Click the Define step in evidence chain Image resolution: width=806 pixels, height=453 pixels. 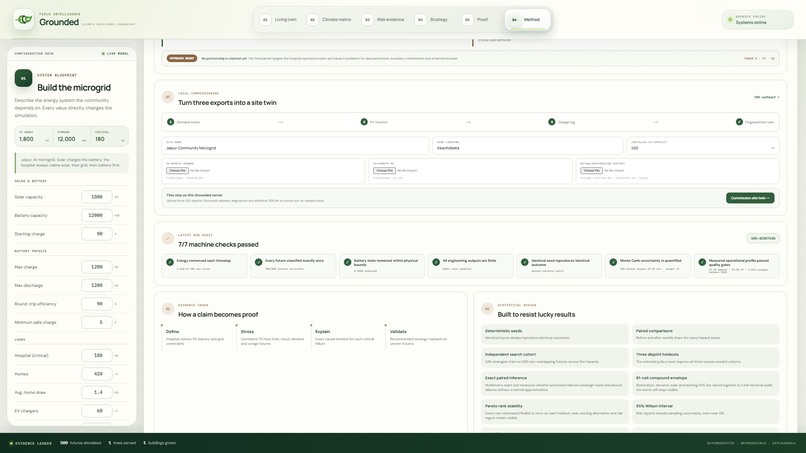(x=198, y=337)
